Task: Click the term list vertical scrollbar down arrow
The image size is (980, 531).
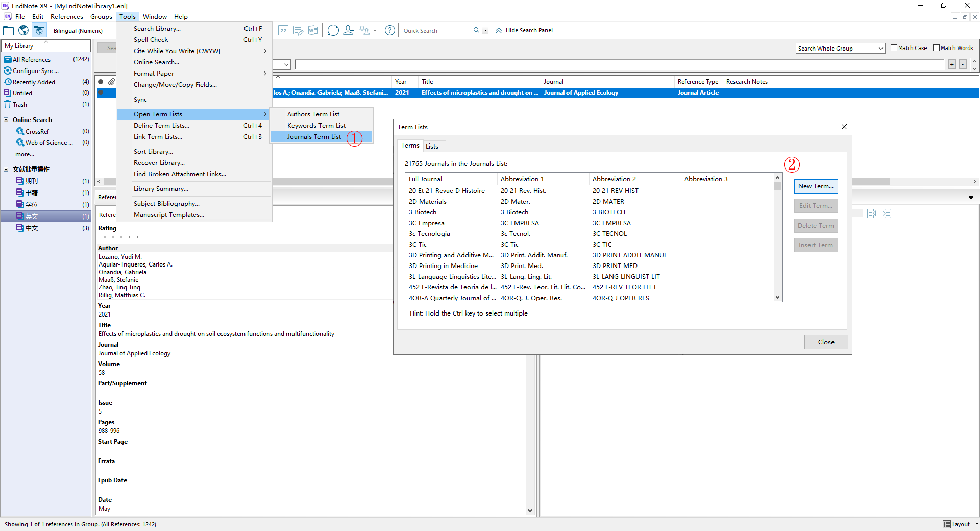Action: click(777, 297)
